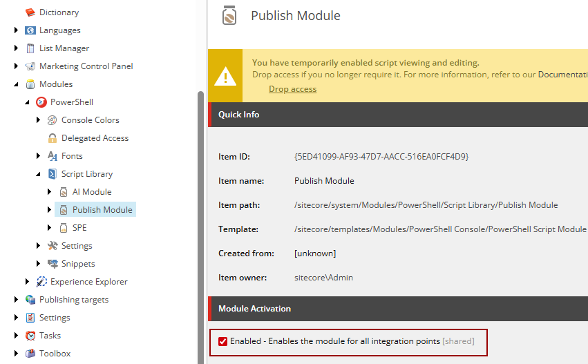Image resolution: width=588 pixels, height=364 pixels.
Task: Expand the PowerShell Settings node
Action: [38, 245]
